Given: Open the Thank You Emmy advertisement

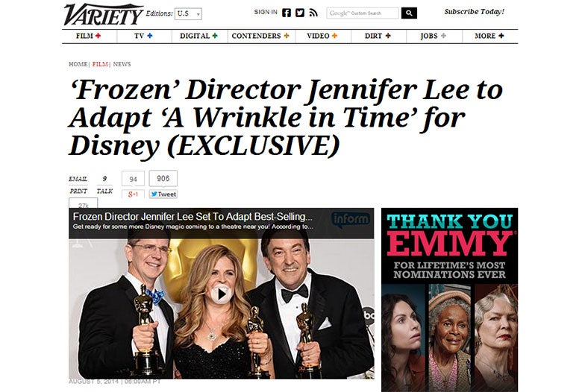Looking at the screenshot, I should point(449,300).
